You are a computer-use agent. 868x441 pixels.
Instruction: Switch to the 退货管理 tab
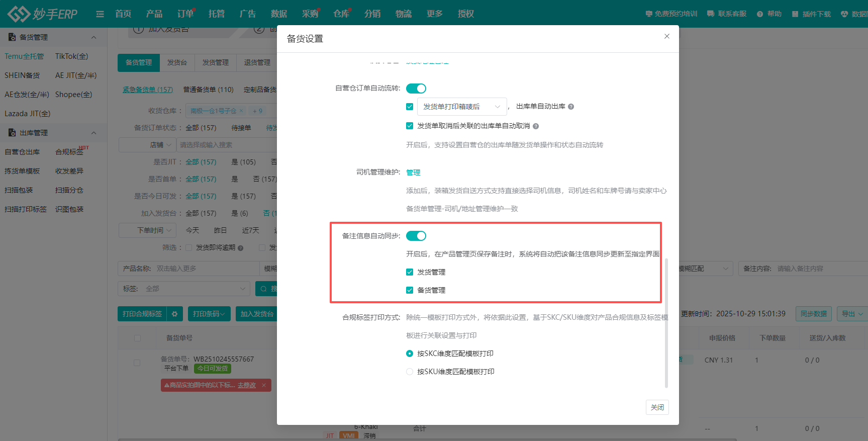click(257, 62)
